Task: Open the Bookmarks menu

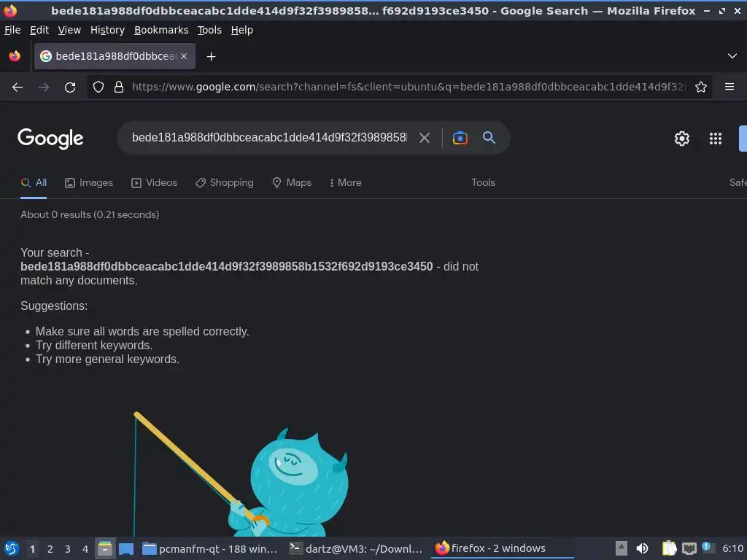Action: coord(161,30)
